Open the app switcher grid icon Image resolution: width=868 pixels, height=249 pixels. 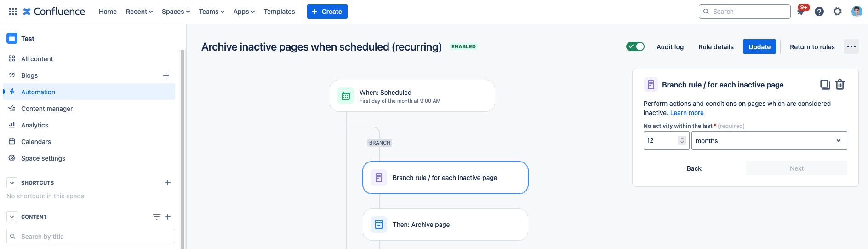point(13,12)
